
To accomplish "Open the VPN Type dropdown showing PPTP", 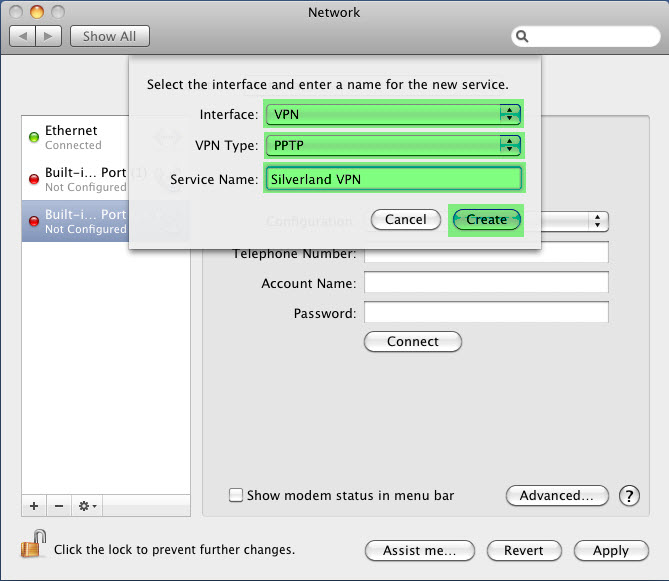I will click(x=393, y=145).
